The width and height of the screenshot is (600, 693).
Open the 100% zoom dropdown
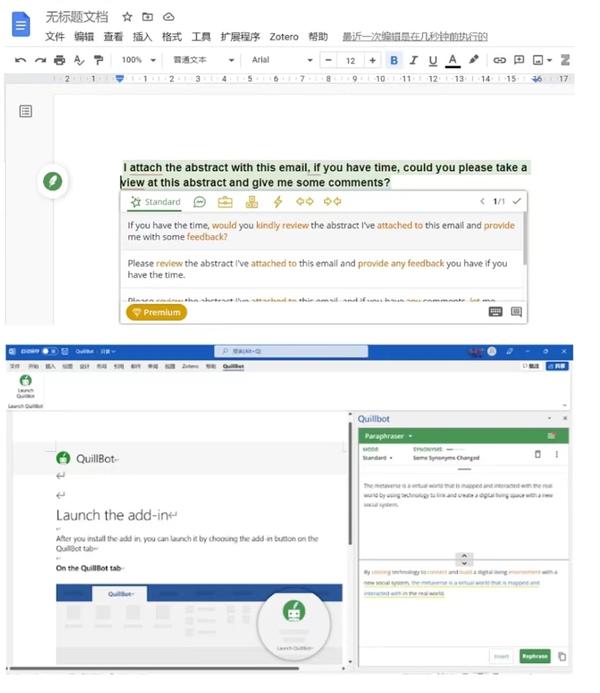[x=139, y=60]
